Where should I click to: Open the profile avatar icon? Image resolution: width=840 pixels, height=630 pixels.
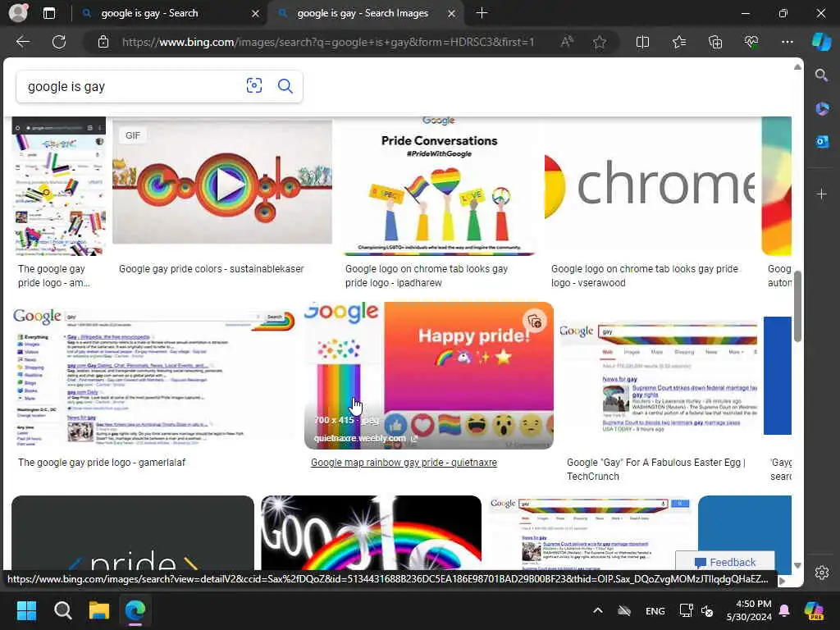(18, 13)
